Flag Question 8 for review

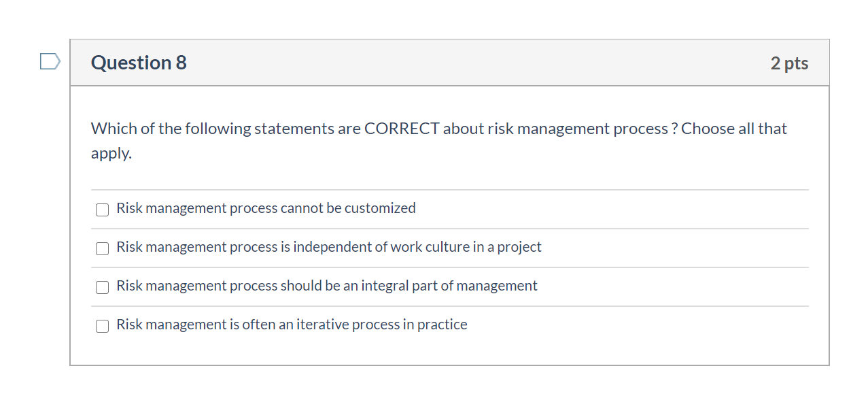pos(50,62)
